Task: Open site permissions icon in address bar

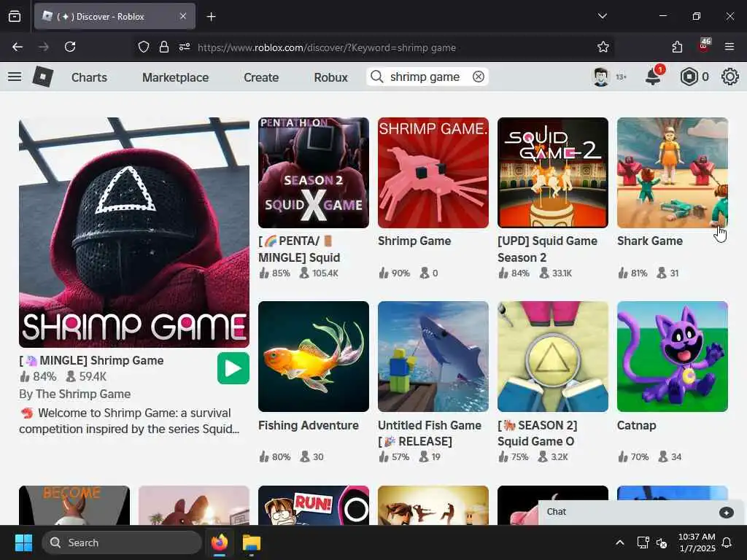Action: pos(185,47)
